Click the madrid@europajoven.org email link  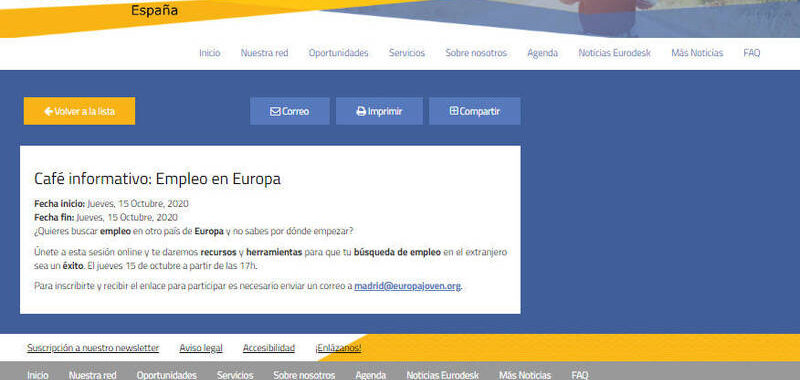coord(408,286)
